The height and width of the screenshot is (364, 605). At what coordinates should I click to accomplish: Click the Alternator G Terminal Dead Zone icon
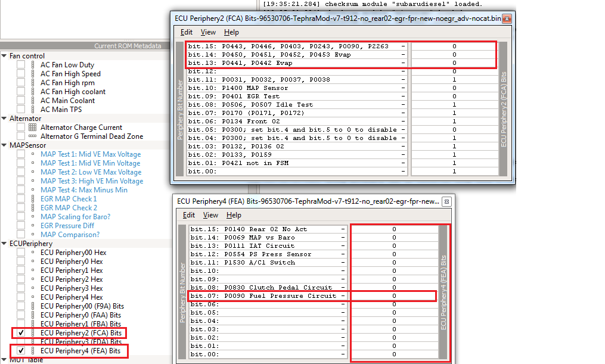[32, 136]
